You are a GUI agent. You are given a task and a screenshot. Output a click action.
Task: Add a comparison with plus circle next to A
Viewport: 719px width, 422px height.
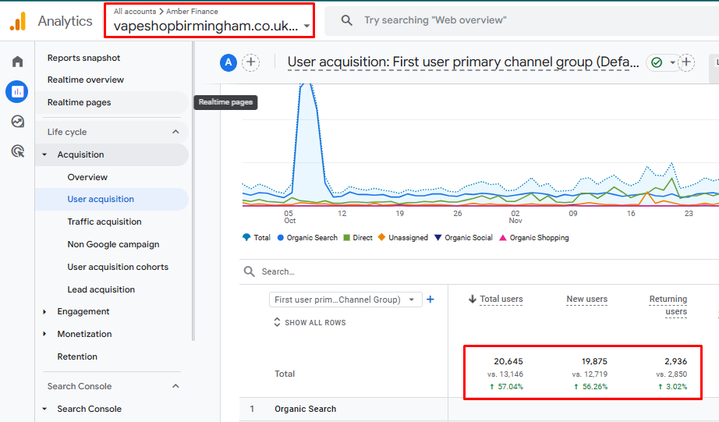tap(251, 62)
